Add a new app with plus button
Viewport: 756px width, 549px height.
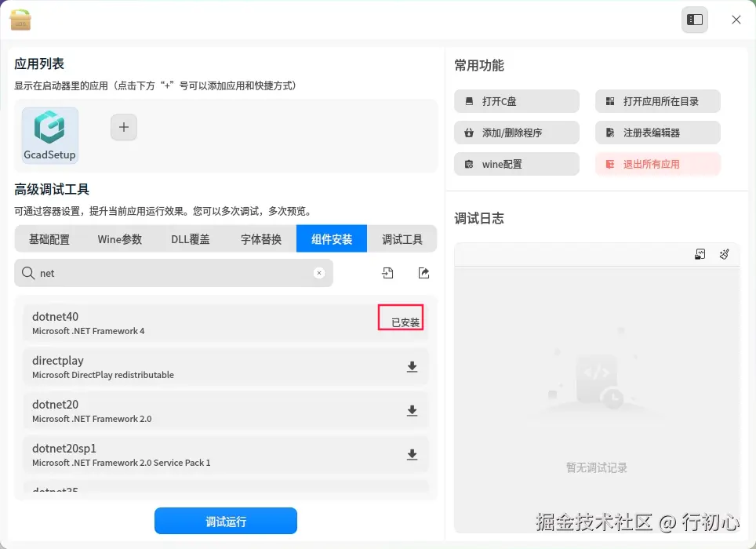coord(124,127)
